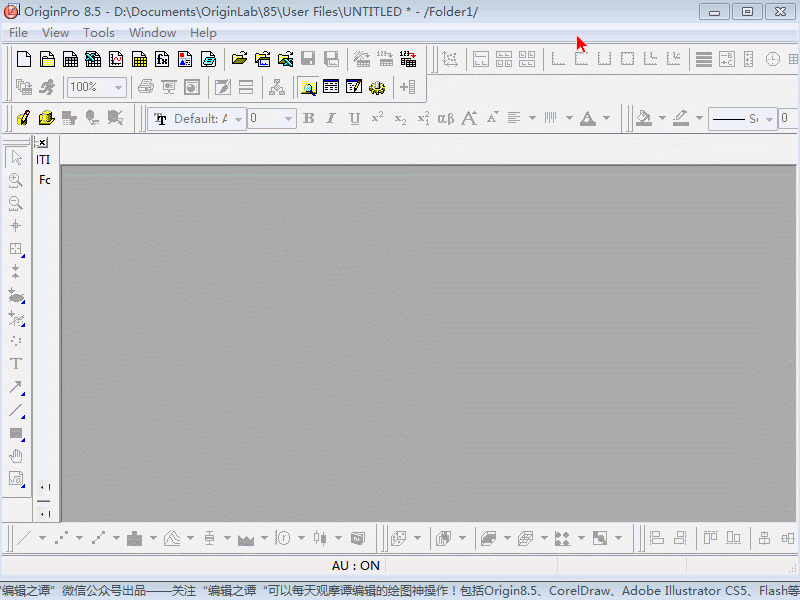The image size is (800, 600).
Task: Create a new project file
Action: pyautogui.click(x=24, y=60)
